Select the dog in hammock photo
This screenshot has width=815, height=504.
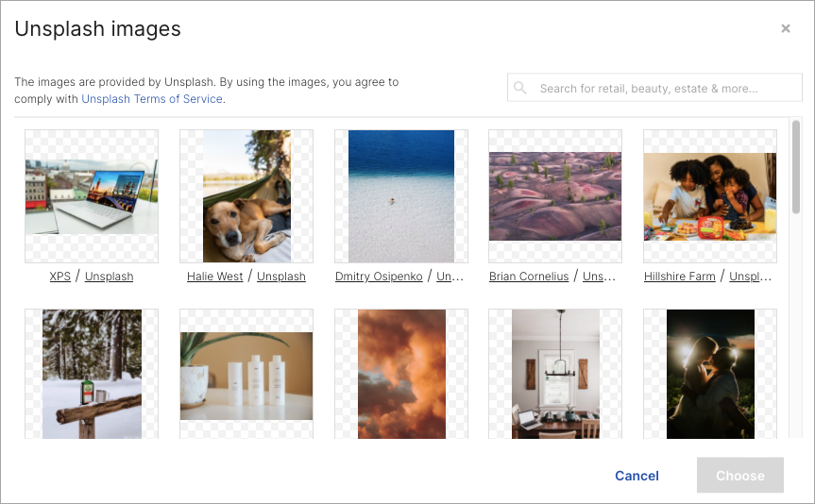pos(246,196)
